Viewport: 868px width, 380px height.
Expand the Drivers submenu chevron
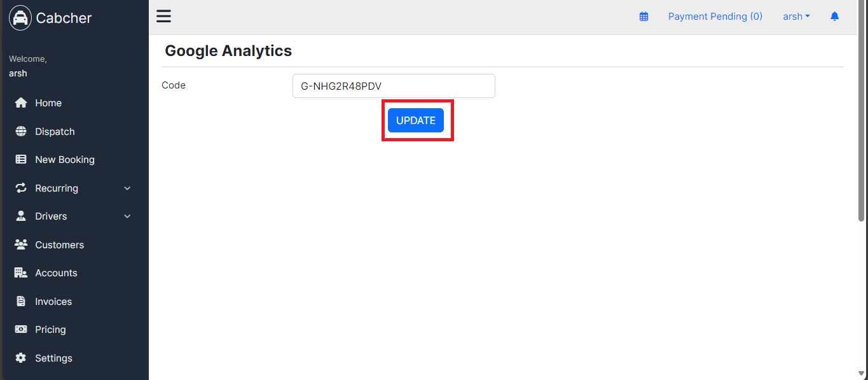(x=127, y=216)
